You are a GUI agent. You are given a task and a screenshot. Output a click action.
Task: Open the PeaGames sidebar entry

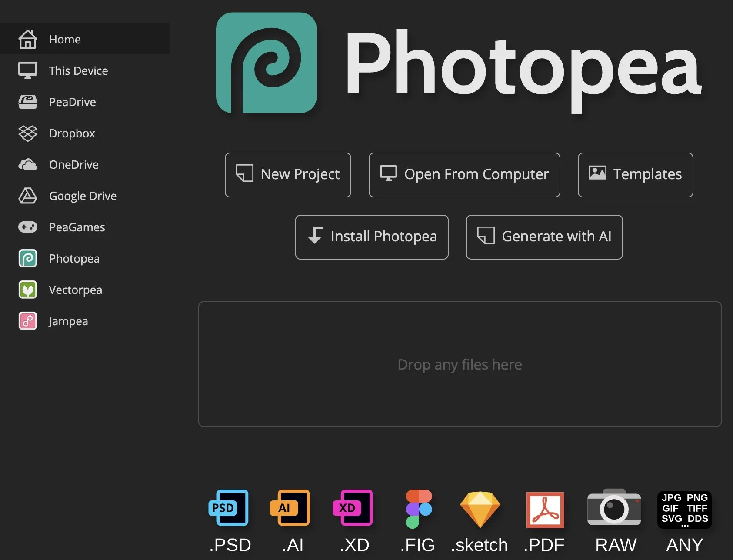coord(85,227)
